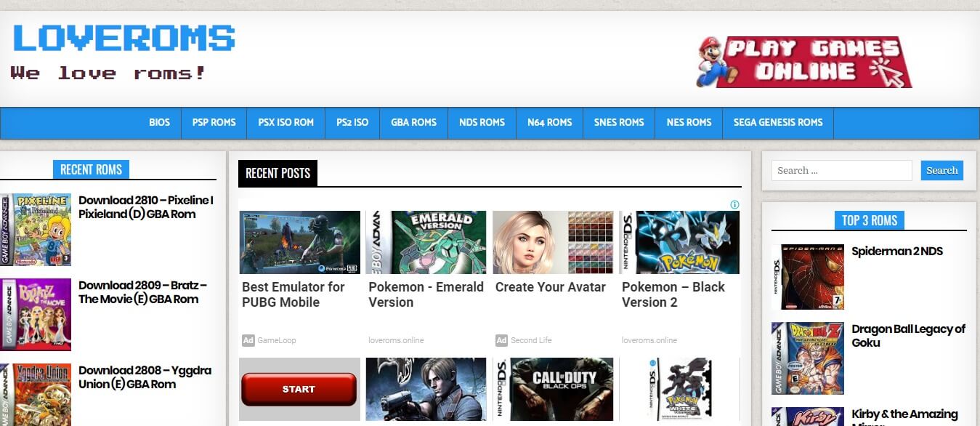Image resolution: width=980 pixels, height=426 pixels.
Task: Select NES ROMS in navigation
Action: tap(689, 122)
